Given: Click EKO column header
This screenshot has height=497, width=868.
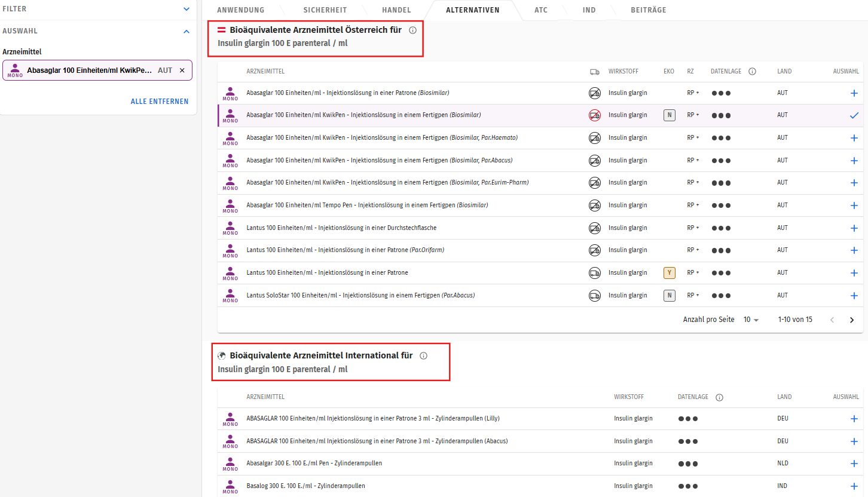Looking at the screenshot, I should tap(669, 72).
